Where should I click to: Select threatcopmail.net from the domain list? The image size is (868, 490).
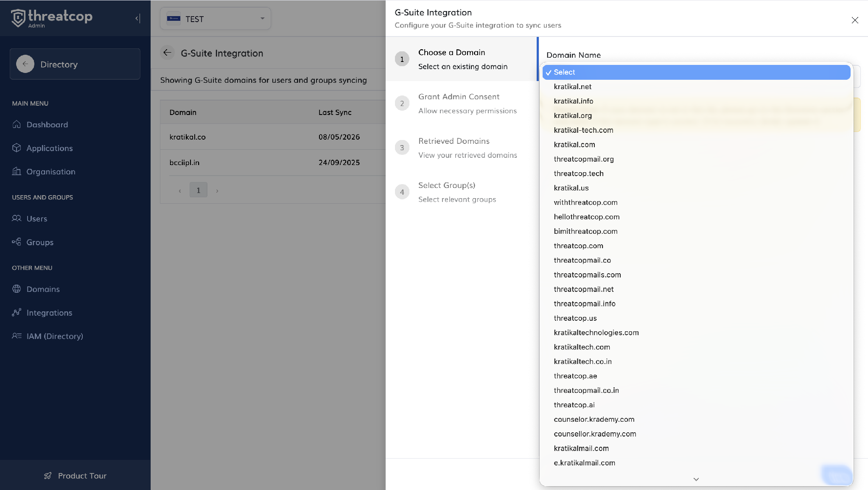tap(696, 289)
